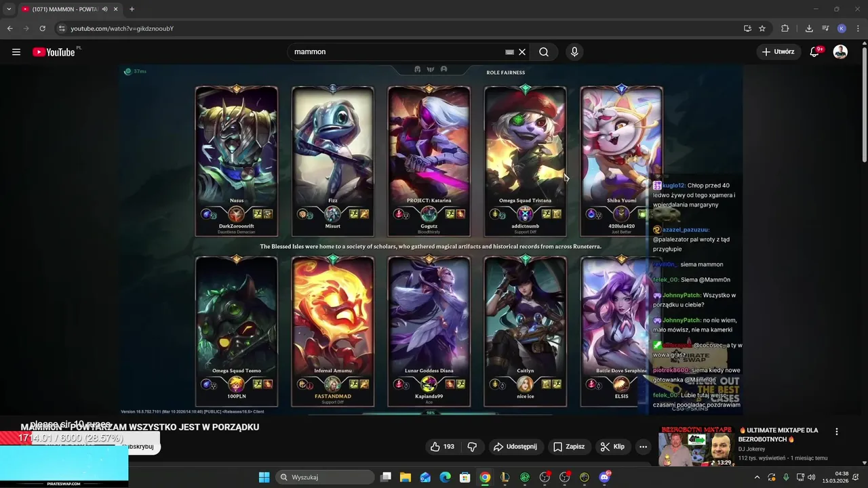
Task: Save video with the Zapisz button
Action: (x=568, y=447)
